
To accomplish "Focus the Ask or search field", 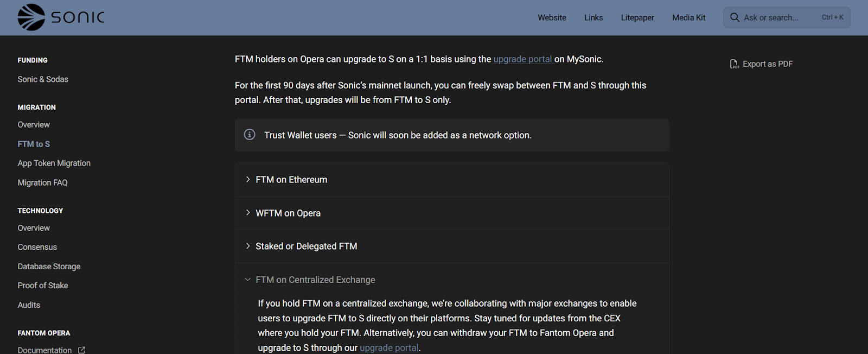I will (x=787, y=17).
